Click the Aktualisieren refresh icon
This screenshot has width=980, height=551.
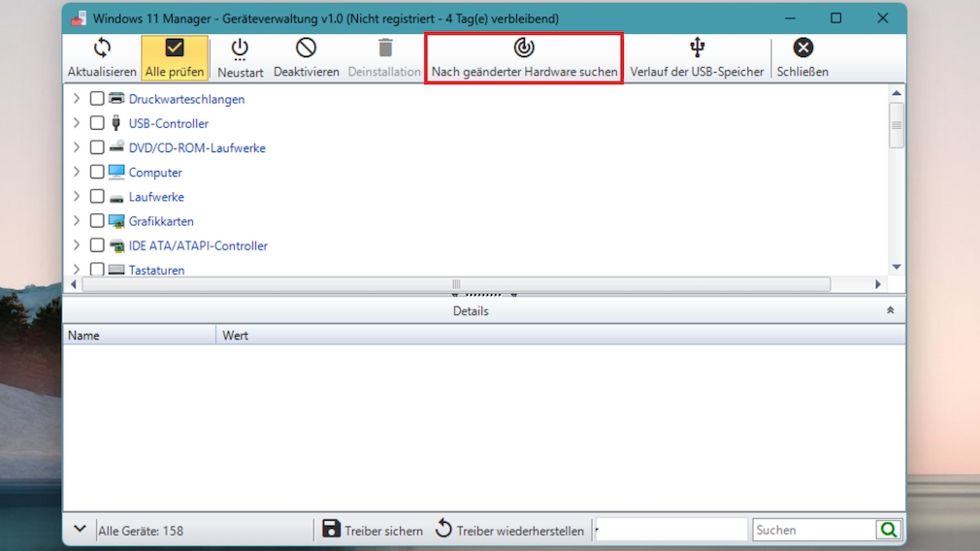click(102, 49)
